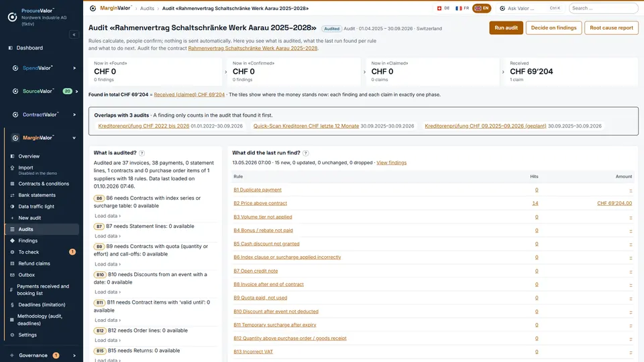Focus the Search input field
644x362 pixels.
click(603, 8)
